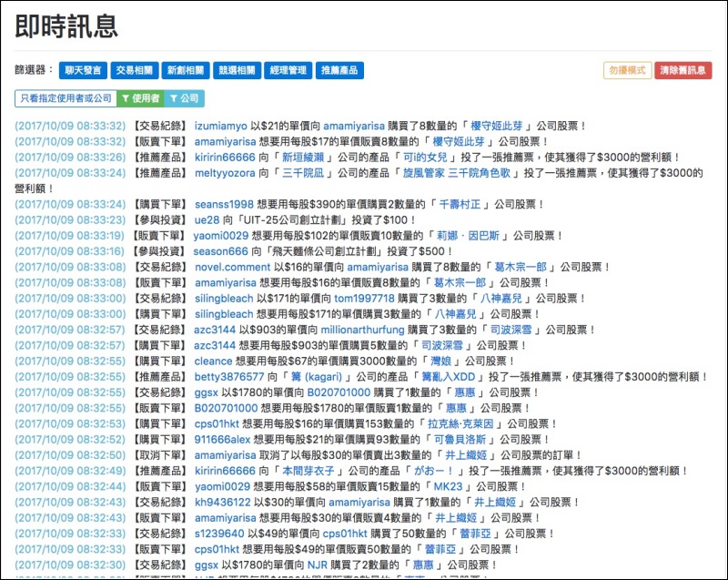This screenshot has width=728, height=580.
Task: Click timestamp 2017/10/09 08:32:50
Action: click(70, 455)
